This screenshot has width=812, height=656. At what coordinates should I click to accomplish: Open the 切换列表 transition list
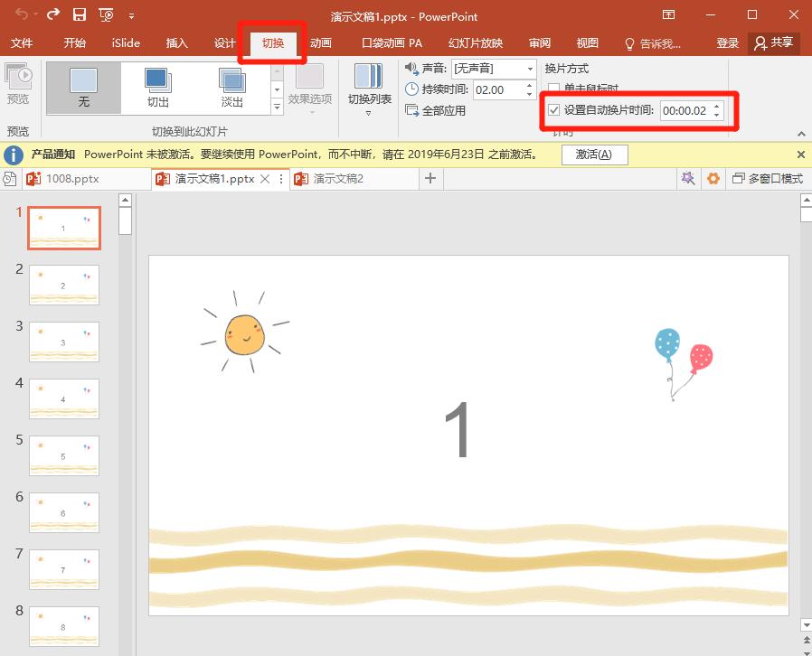tap(369, 89)
